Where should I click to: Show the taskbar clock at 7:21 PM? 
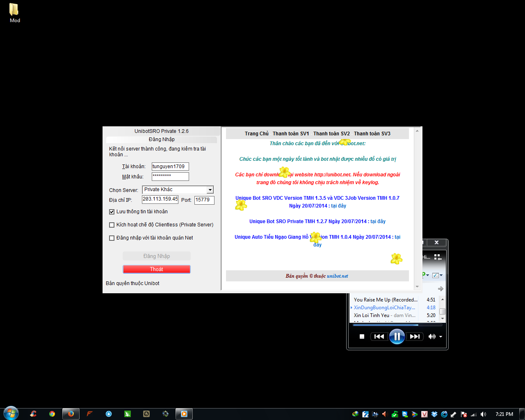click(x=504, y=414)
